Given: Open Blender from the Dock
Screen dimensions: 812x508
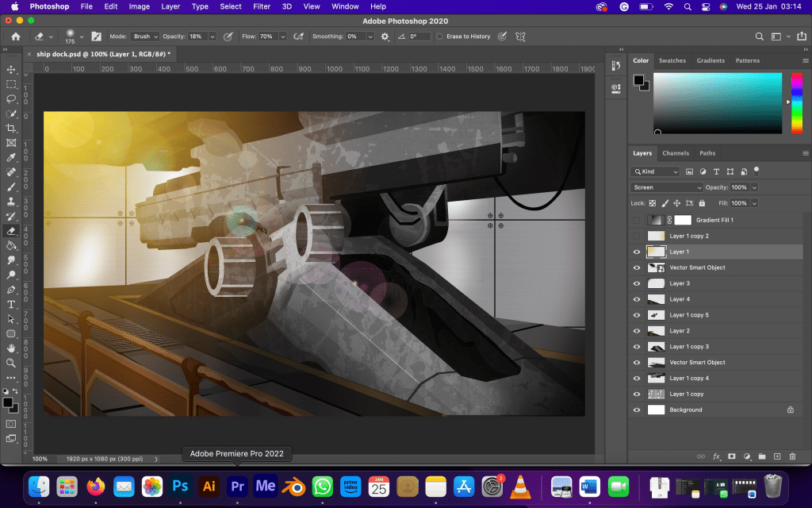Looking at the screenshot, I should [294, 485].
